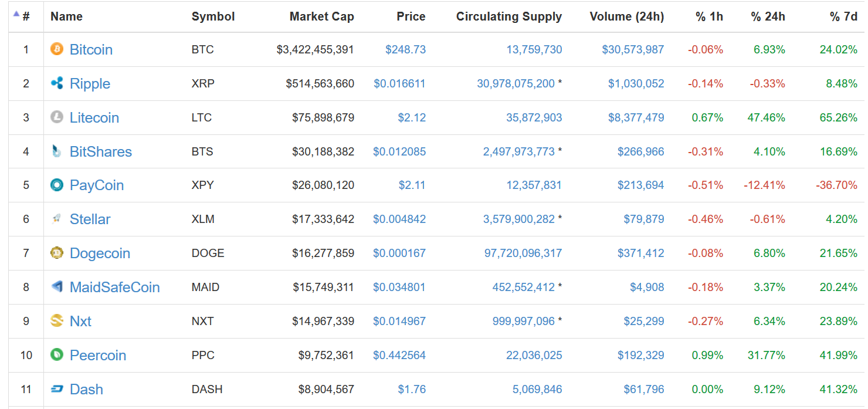Click the Peercoin logo icon
Screen dimensions: 868x409
(x=56, y=354)
